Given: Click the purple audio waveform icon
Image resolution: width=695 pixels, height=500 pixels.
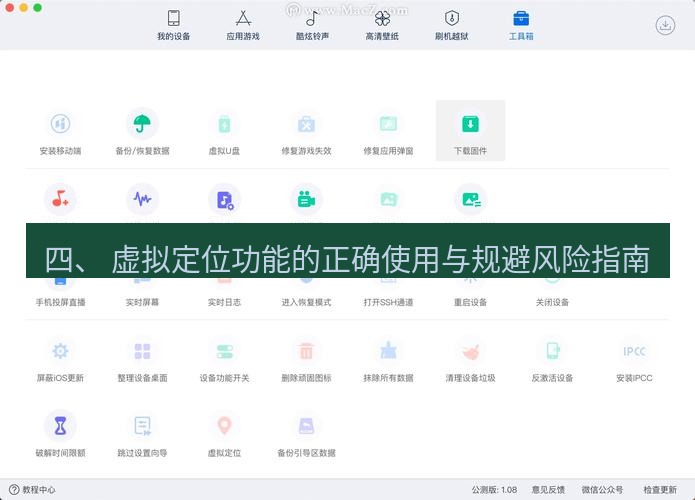Looking at the screenshot, I should pyautogui.click(x=142, y=199).
